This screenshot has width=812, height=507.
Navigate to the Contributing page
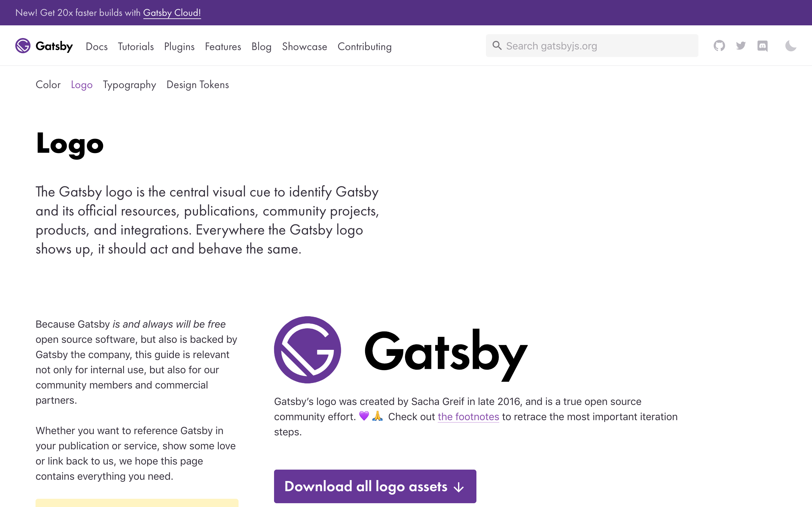click(x=364, y=47)
